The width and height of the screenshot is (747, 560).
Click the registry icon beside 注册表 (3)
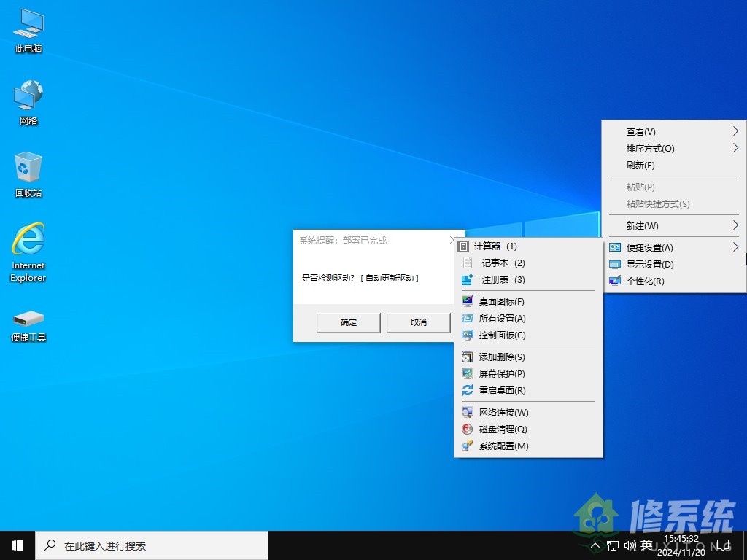(x=468, y=279)
